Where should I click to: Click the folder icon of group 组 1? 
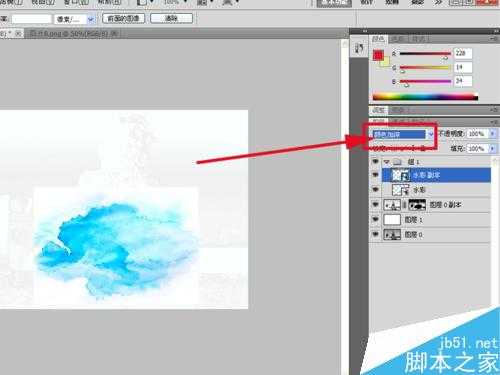point(397,162)
